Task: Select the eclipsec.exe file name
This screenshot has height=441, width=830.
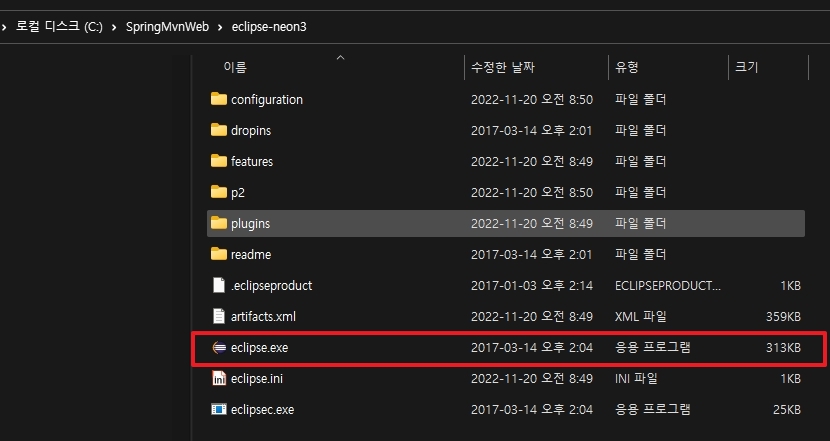Action: tap(263, 410)
